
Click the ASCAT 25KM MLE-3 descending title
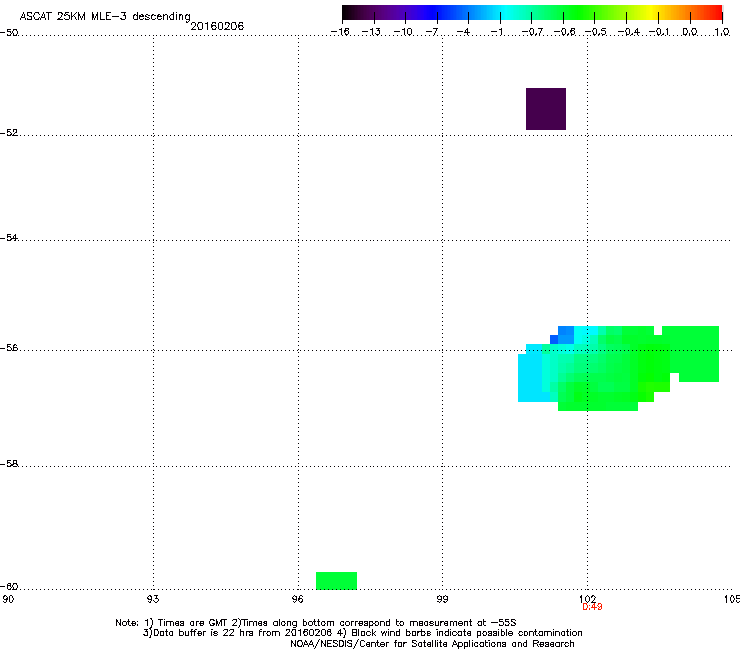click(105, 17)
